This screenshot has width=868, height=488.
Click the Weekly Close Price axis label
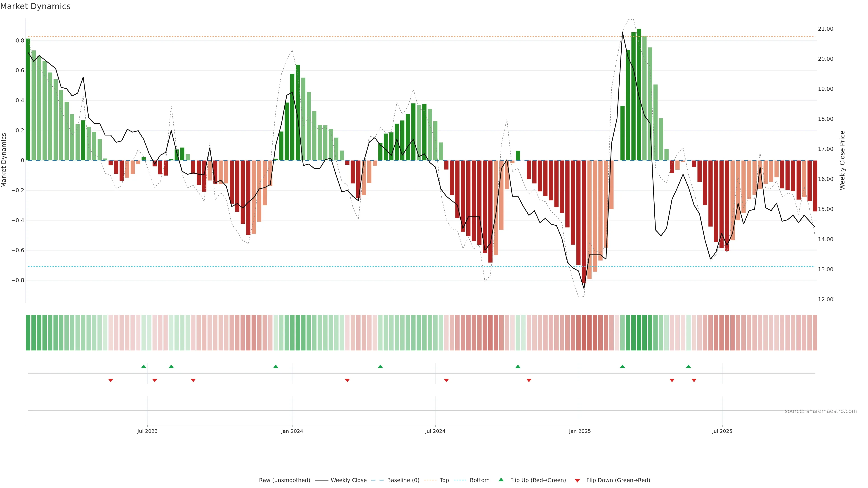tap(842, 160)
